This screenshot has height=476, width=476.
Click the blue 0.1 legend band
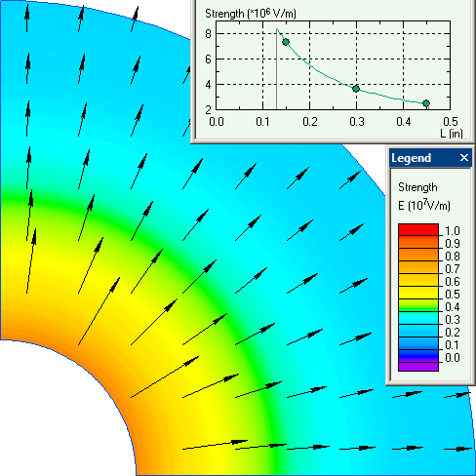[x=418, y=343]
